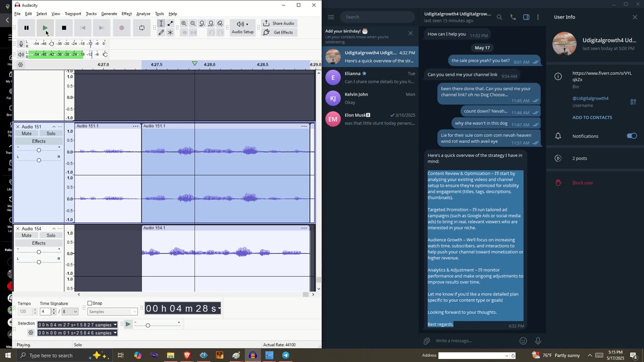Open the File menu
This screenshot has height=362, width=644.
pyautogui.click(x=17, y=14)
